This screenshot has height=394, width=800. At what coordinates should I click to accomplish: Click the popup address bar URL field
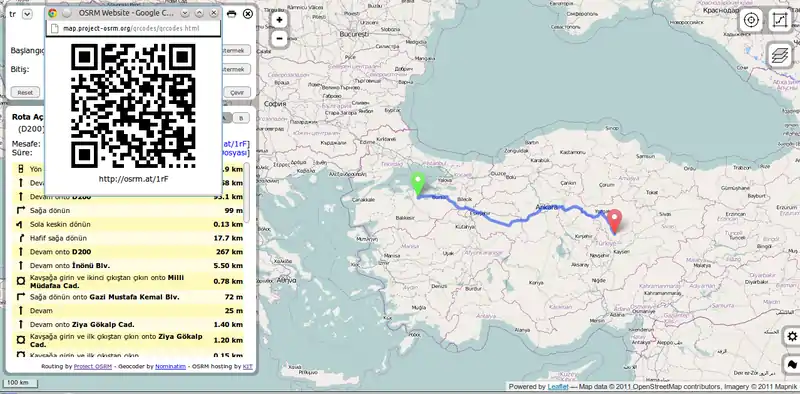tap(134, 29)
